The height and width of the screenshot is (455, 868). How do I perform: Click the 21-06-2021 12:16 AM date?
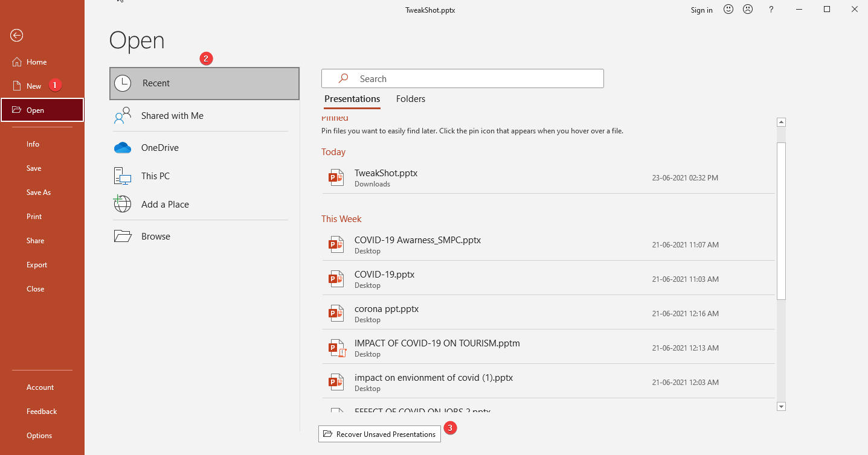pos(685,314)
